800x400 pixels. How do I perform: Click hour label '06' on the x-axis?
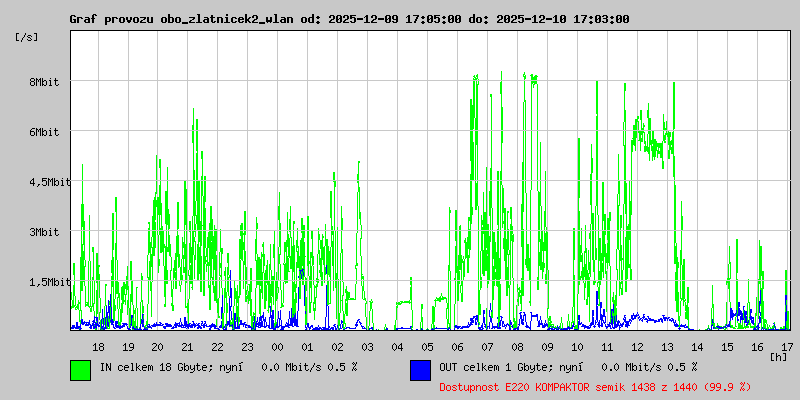(457, 347)
